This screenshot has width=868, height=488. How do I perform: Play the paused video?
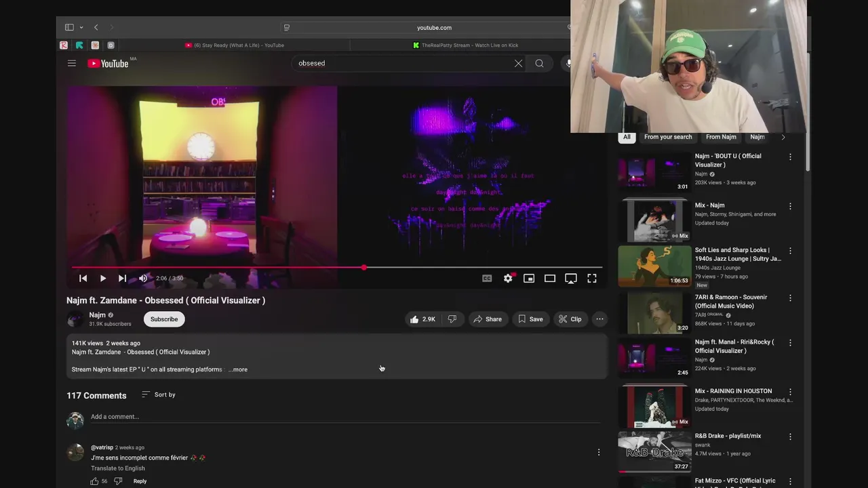(102, 279)
